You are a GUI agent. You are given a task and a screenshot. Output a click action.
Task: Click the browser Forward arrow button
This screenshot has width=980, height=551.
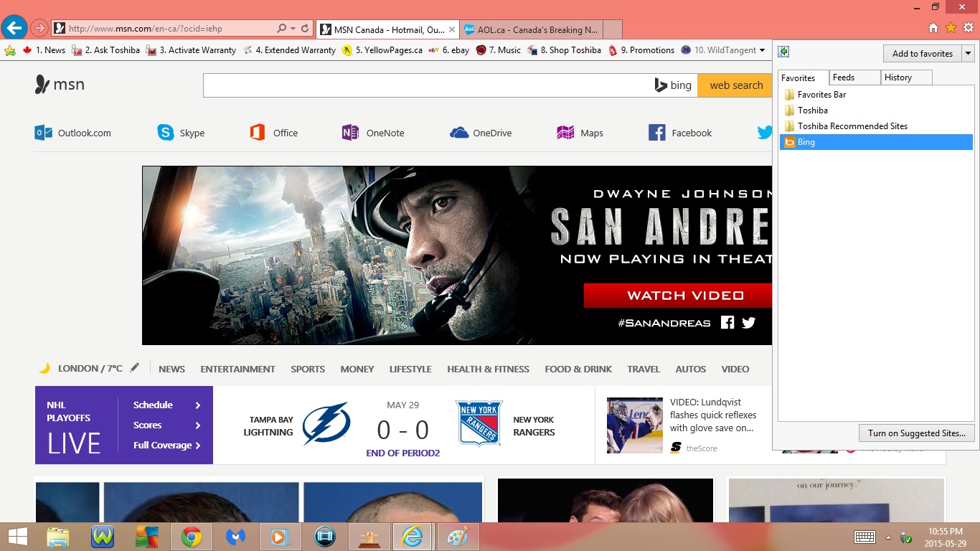pos(39,29)
